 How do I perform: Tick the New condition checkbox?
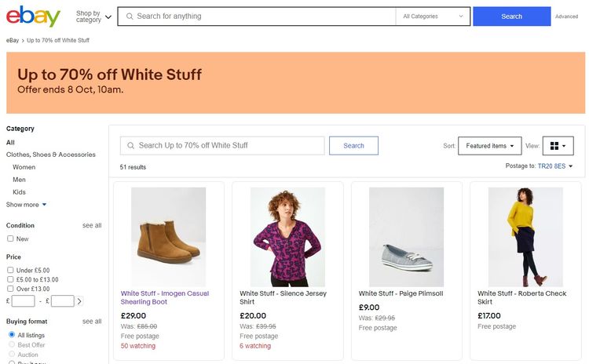click(x=10, y=238)
